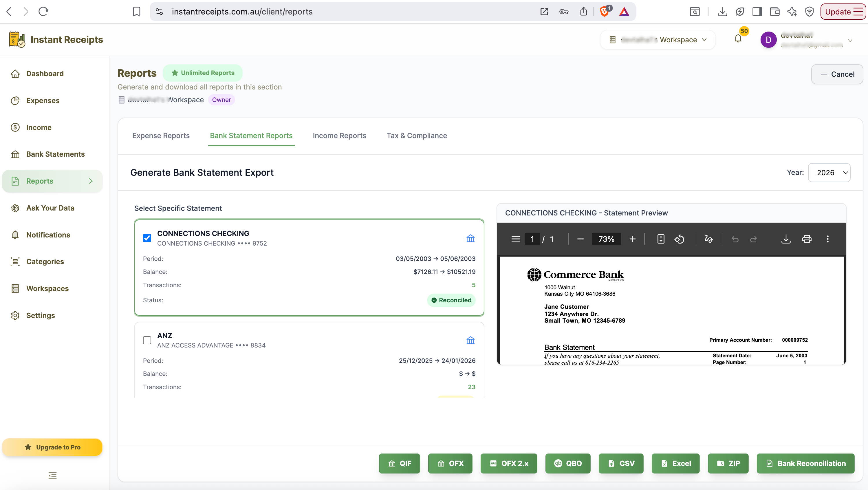Open Notifications in sidebar
The image size is (868, 490).
[x=52, y=235]
